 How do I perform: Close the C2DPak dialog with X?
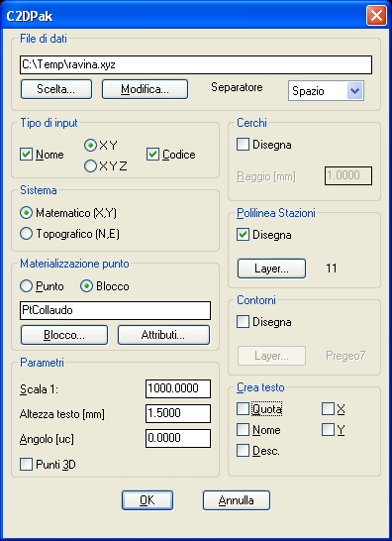point(376,16)
